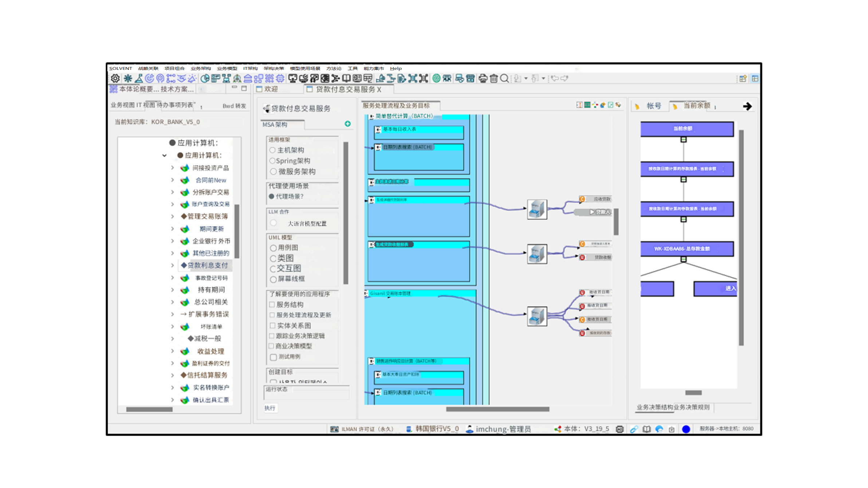868x488 pixels.
Task: Click the pie chart toolbar icon
Action: coord(205,78)
